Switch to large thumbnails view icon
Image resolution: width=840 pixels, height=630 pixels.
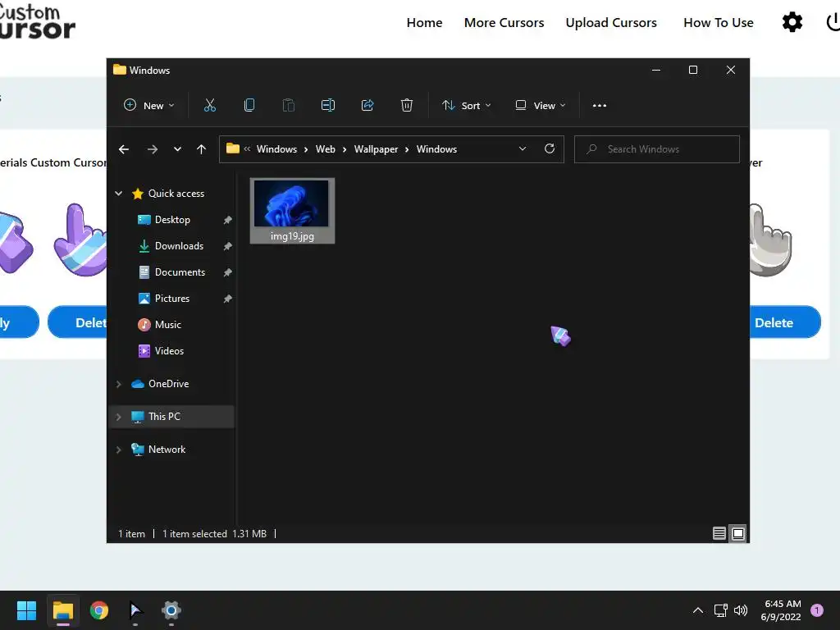pos(738,533)
